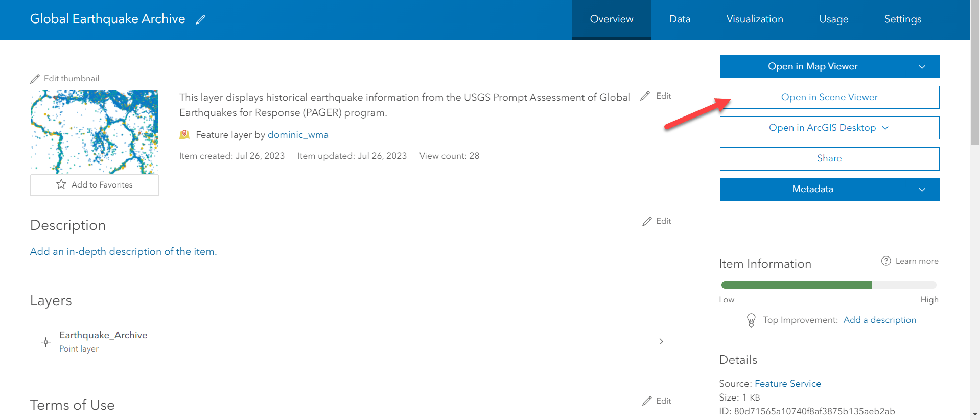The image size is (980, 420).
Task: Click the Top Improvement lightbulb icon
Action: (x=751, y=320)
